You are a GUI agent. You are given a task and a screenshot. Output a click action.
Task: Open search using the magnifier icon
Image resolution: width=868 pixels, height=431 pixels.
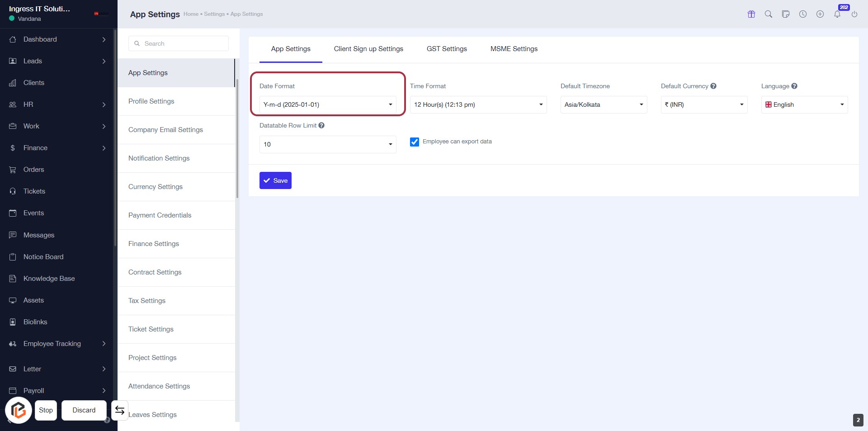coord(769,14)
